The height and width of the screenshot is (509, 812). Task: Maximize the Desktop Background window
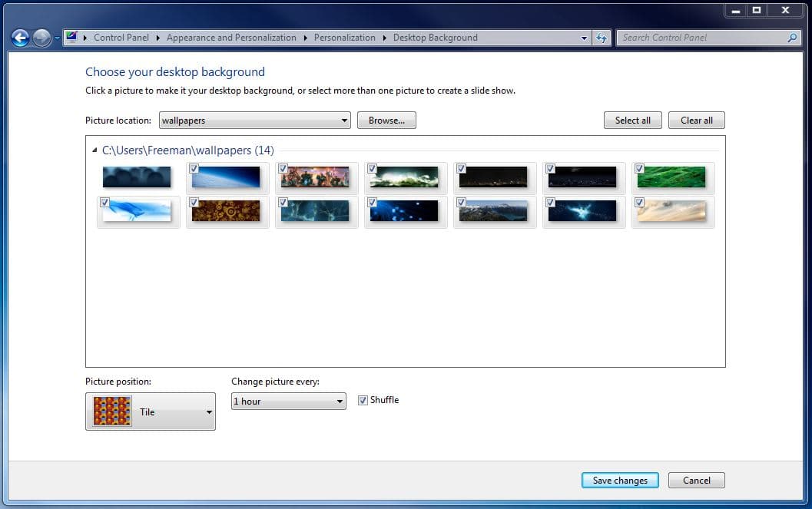pos(757,10)
